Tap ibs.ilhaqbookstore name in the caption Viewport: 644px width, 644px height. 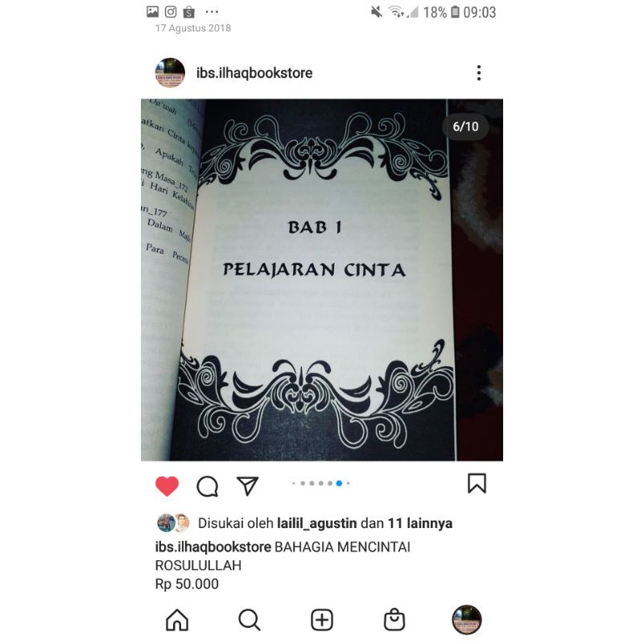click(x=213, y=547)
